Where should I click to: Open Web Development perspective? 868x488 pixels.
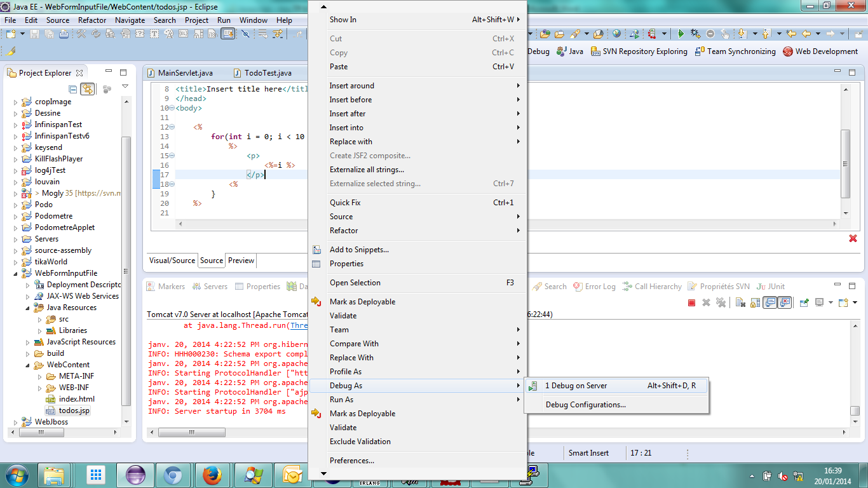[x=820, y=51]
